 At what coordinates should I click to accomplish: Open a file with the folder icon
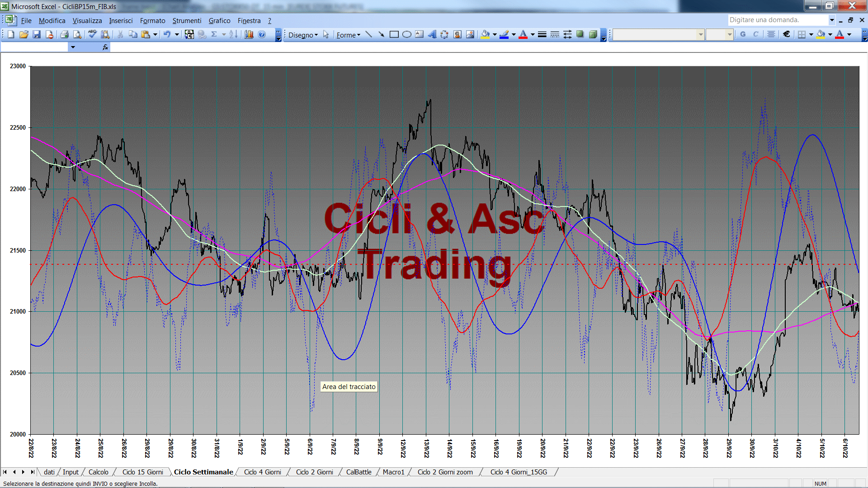pyautogui.click(x=24, y=34)
